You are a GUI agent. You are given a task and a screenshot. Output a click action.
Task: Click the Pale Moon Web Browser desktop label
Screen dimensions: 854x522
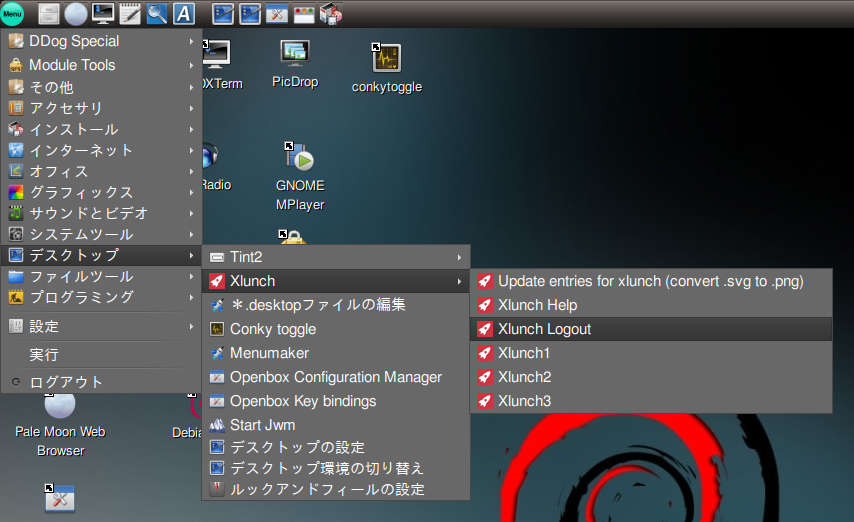60,441
